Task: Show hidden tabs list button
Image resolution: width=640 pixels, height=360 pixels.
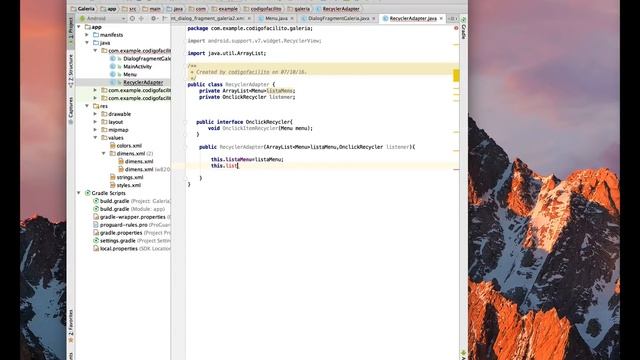Action: pyautogui.click(x=452, y=18)
